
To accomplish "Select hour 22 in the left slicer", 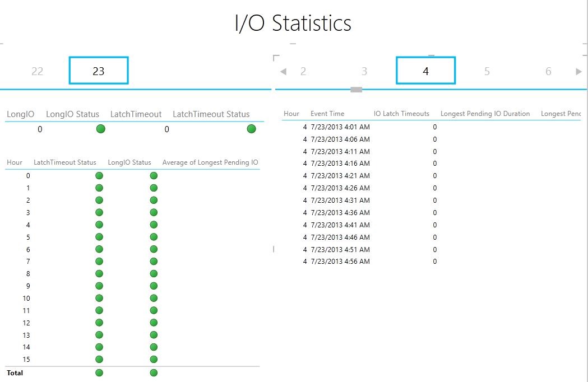I will pos(37,71).
